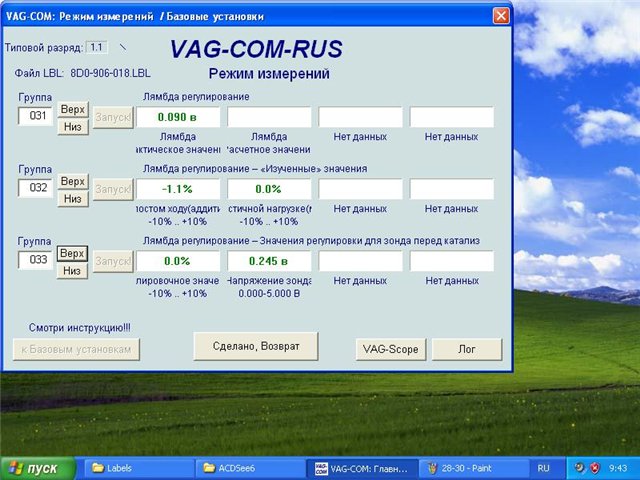
Task: Select the 0.245 в probe voltage field
Action: tap(269, 261)
